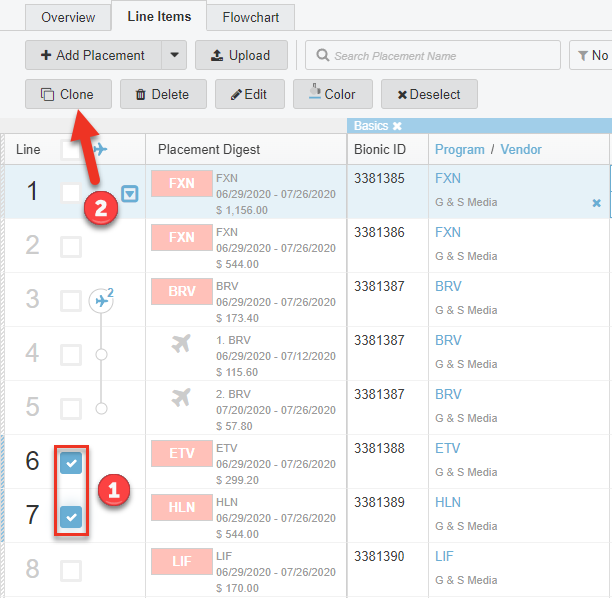Click the flight icon on line 3

tap(102, 300)
